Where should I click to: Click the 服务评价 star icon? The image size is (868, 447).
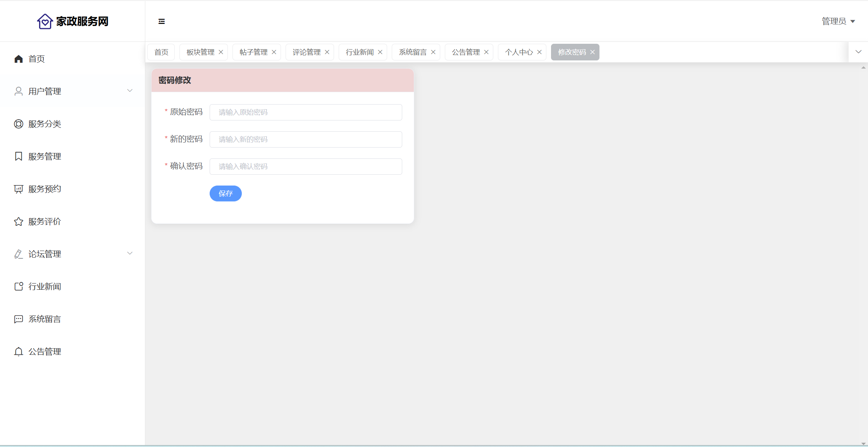(x=19, y=222)
